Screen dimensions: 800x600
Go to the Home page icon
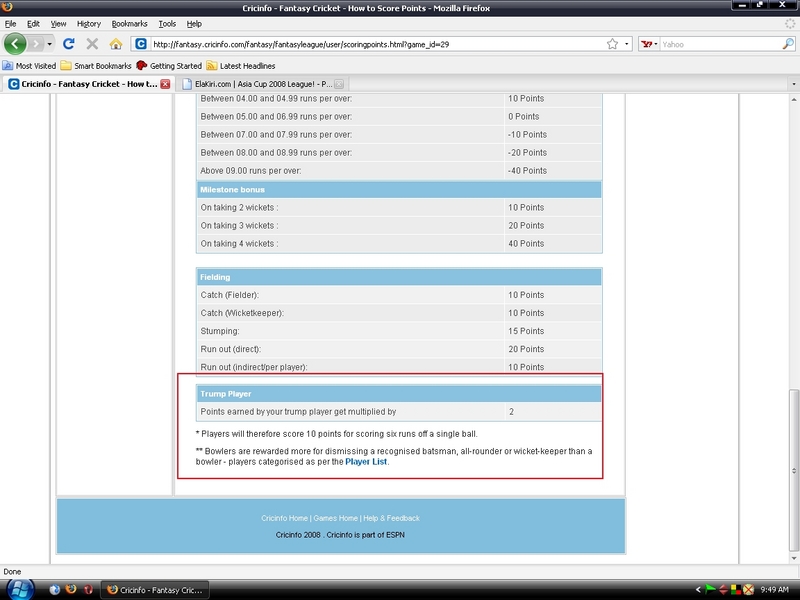pos(116,44)
